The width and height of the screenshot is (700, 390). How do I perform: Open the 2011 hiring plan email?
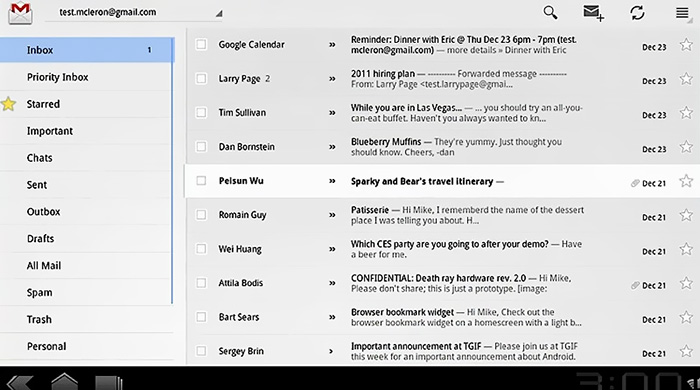click(x=443, y=79)
